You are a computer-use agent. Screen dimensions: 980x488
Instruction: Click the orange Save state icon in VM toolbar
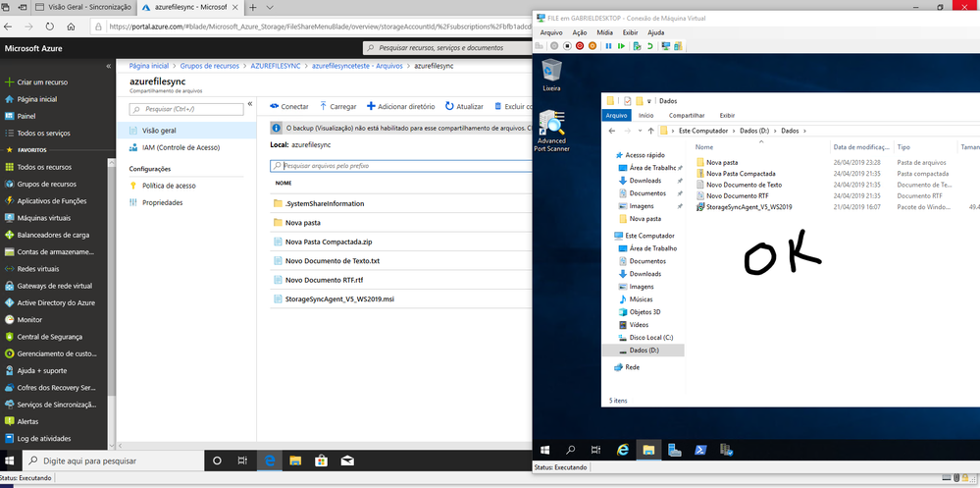tap(593, 46)
